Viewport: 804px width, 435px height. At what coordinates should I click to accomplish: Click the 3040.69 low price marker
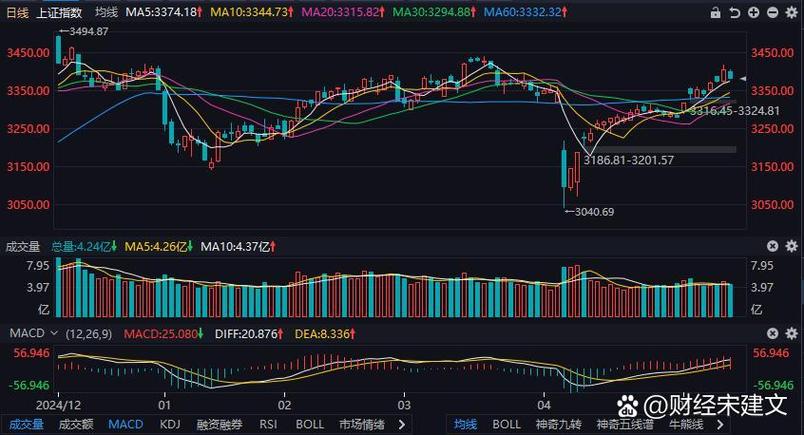pyautogui.click(x=595, y=211)
